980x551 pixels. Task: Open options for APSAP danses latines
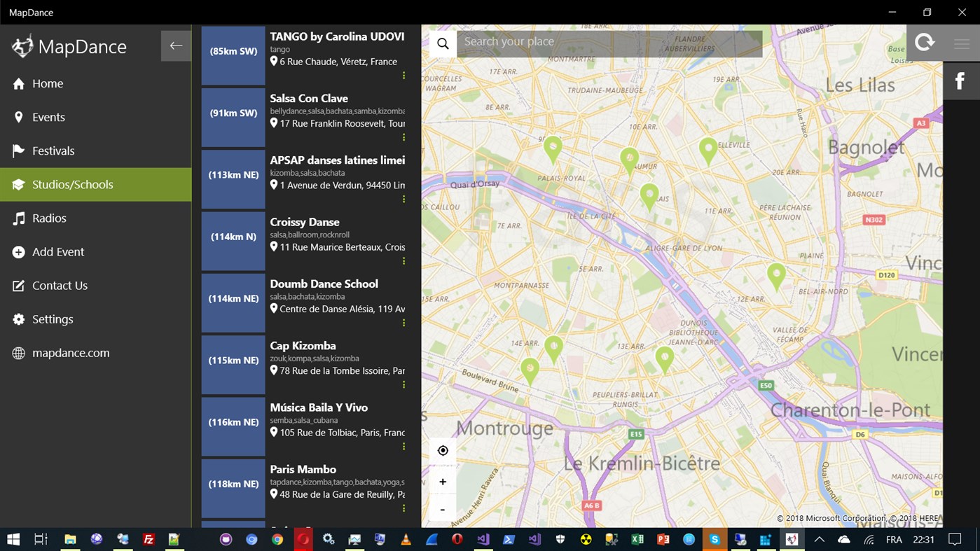pyautogui.click(x=403, y=200)
